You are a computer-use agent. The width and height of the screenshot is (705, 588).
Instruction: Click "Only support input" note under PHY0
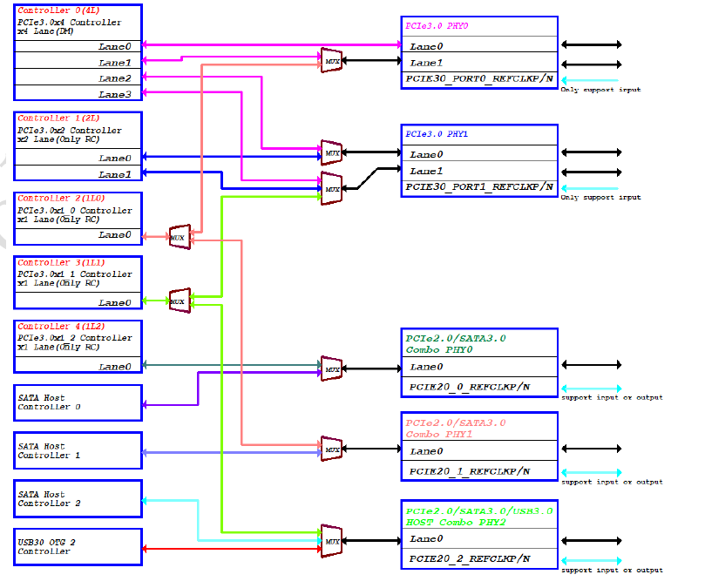600,90
